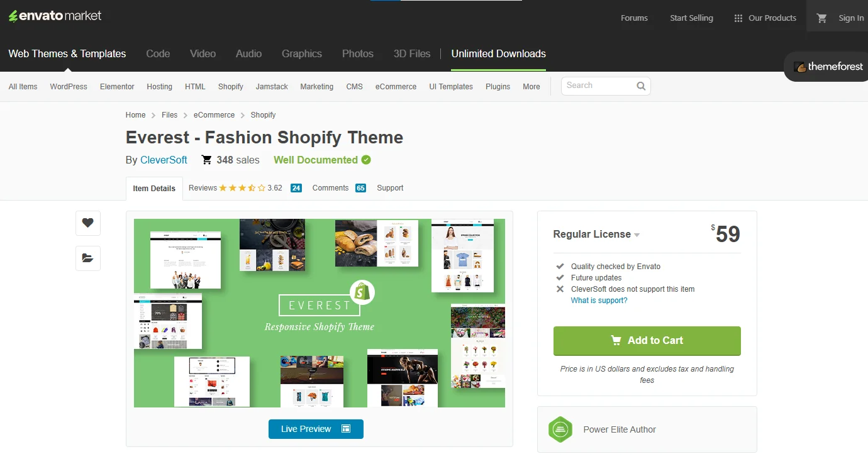Click the Well Documented green check icon
This screenshot has width=868, height=459.
point(366,160)
